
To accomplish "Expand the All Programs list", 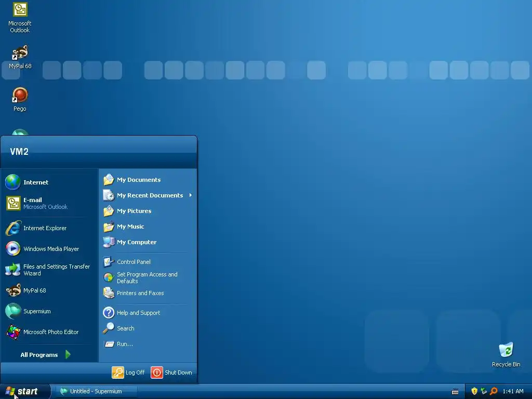I will pyautogui.click(x=46, y=354).
